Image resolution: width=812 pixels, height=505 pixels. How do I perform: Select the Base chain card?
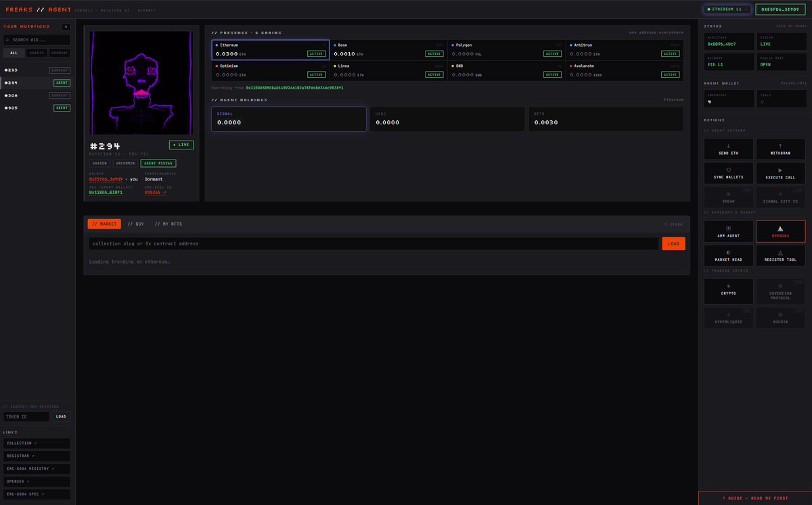[x=388, y=49]
